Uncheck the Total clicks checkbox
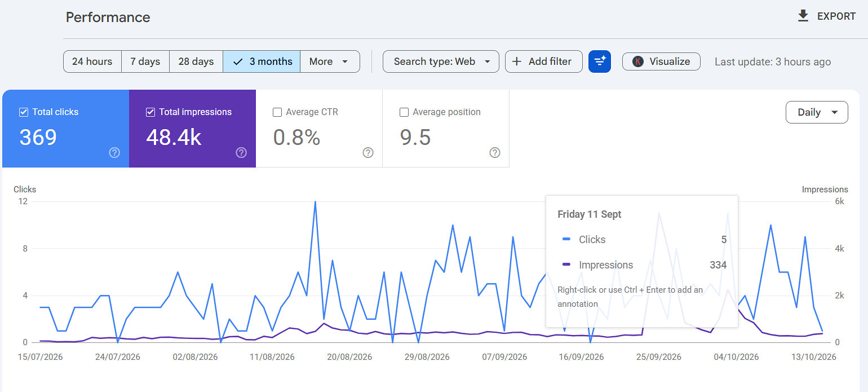Screen dimensions: 868x392 tap(24, 112)
